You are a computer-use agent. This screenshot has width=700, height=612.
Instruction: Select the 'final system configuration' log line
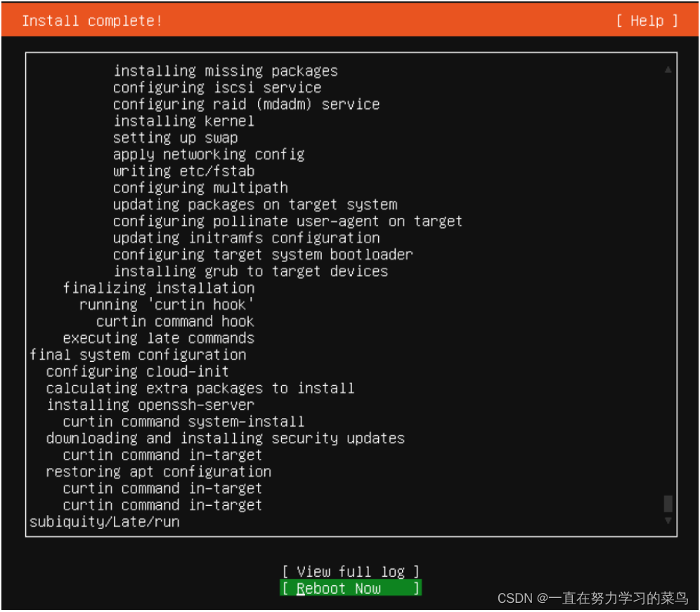point(138,355)
